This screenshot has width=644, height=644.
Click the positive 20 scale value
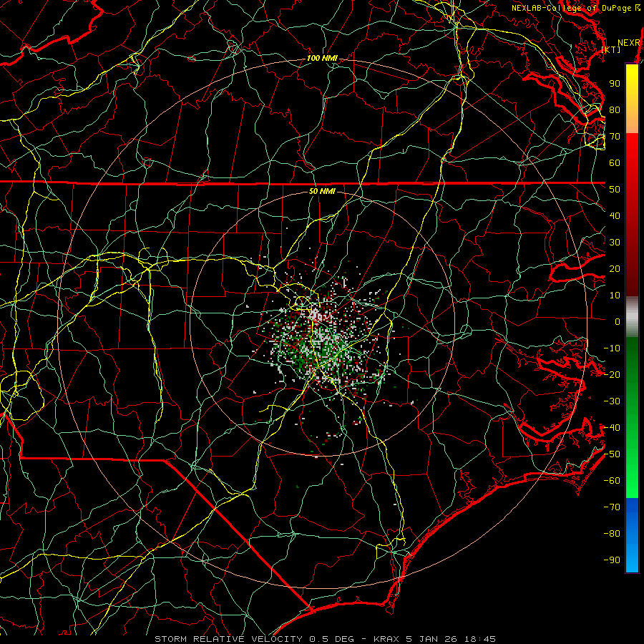[615, 269]
